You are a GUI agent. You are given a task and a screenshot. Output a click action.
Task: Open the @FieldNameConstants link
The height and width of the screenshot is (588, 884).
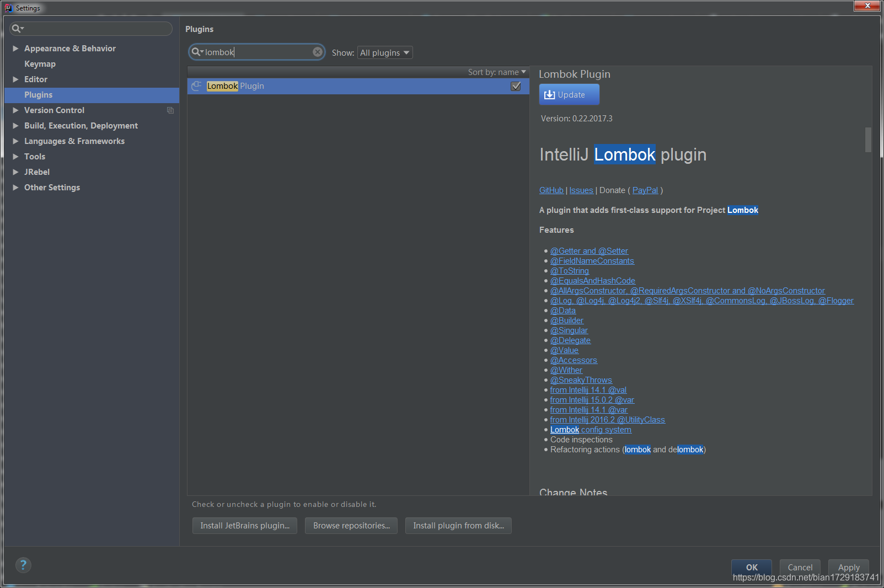592,261
